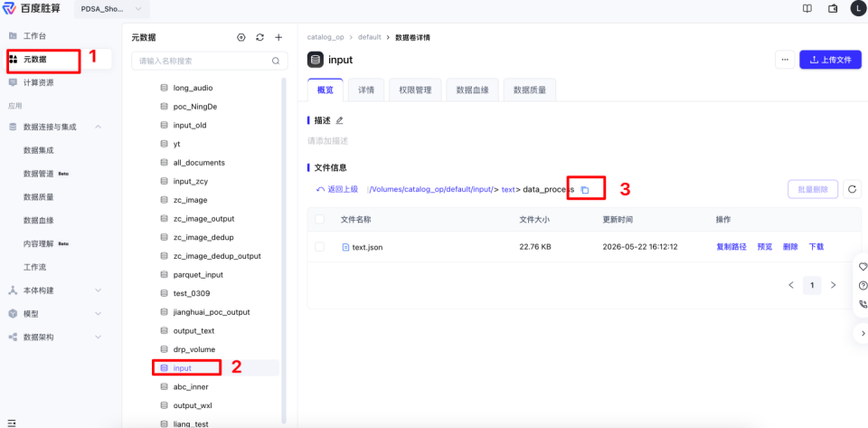Viewport: 868px width, 428px height.
Task: Click the text folder breadcrumb
Action: (508, 189)
